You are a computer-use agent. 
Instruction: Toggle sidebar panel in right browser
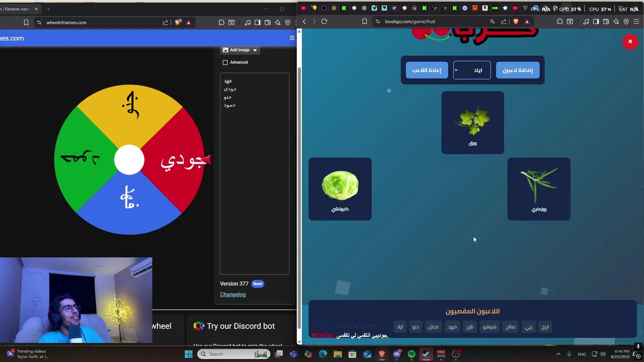596,22
